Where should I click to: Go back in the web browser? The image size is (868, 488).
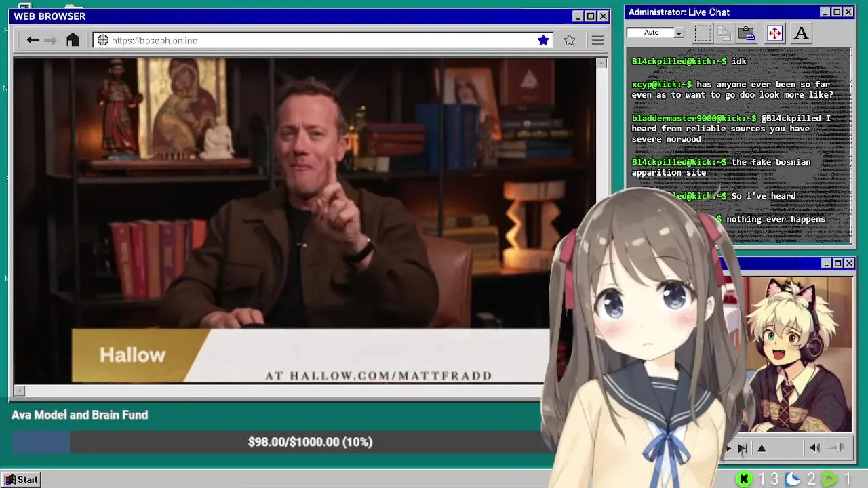tap(33, 41)
